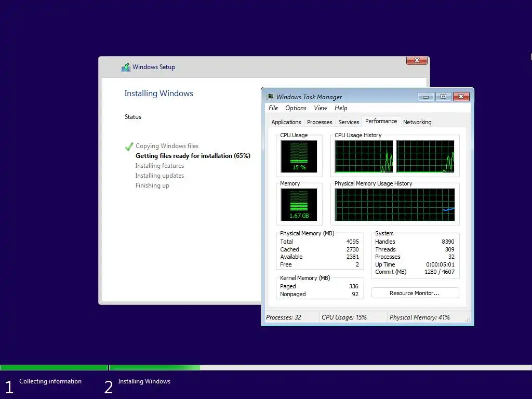The image size is (532, 399).
Task: Open the View menu in Task Manager
Action: click(x=320, y=108)
